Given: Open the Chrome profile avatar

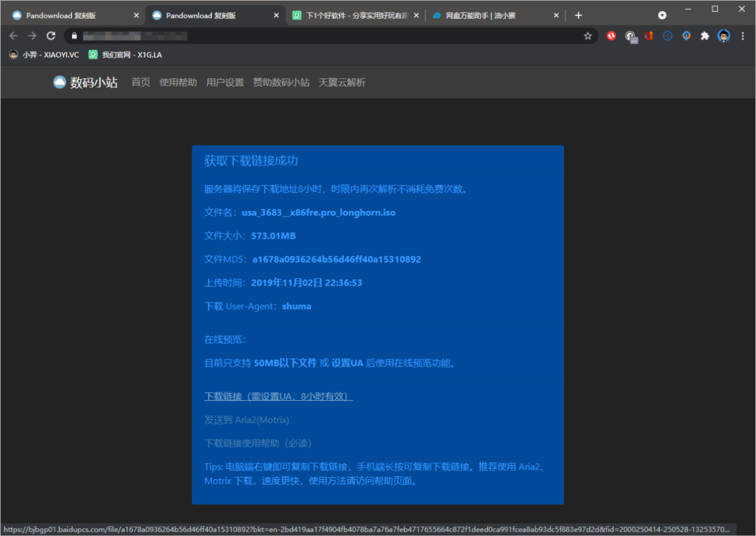Looking at the screenshot, I should pos(724,36).
